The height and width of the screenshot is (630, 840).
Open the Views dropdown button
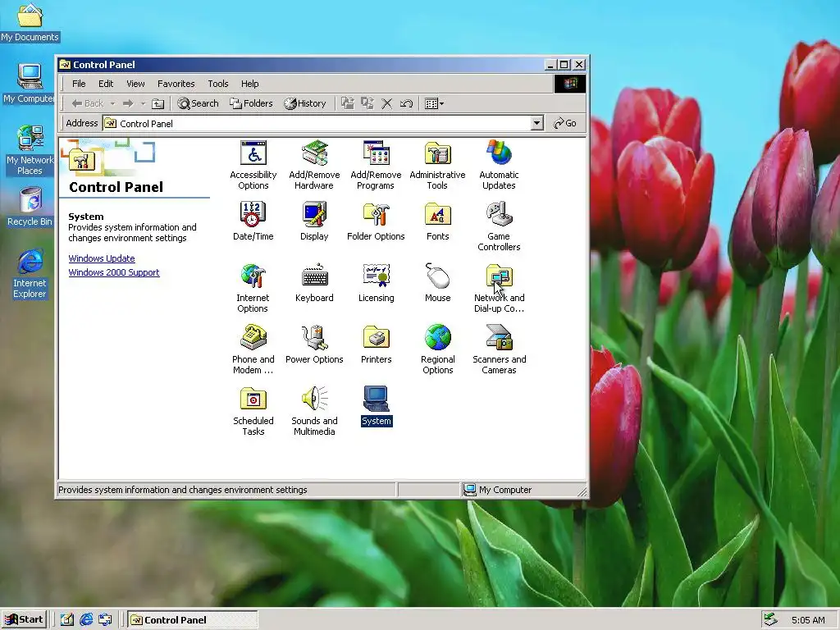(434, 103)
